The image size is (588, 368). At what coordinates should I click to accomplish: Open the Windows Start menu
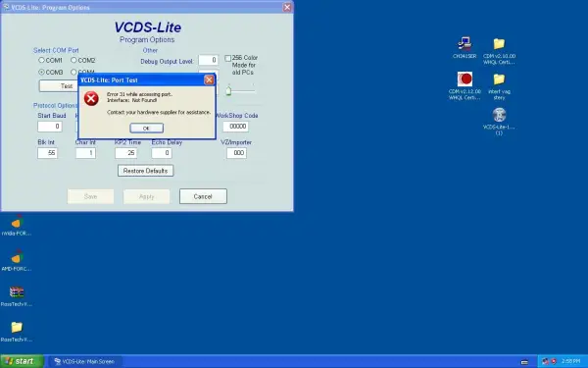22,361
